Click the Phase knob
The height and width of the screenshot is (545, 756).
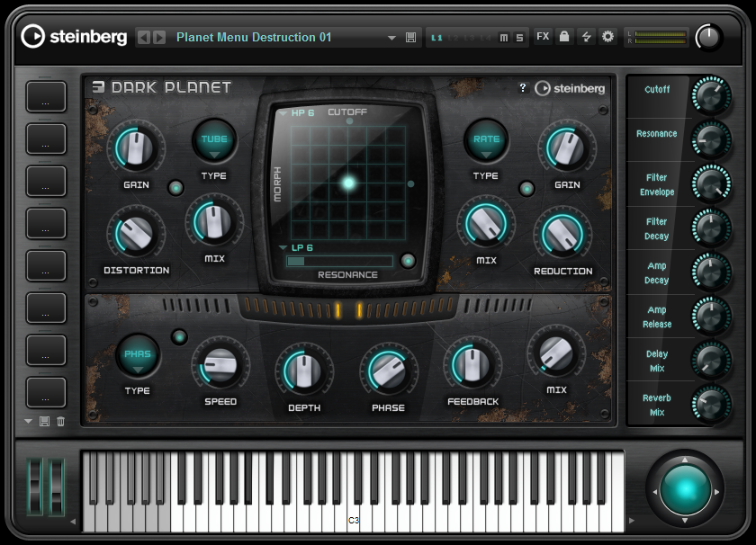coord(389,371)
